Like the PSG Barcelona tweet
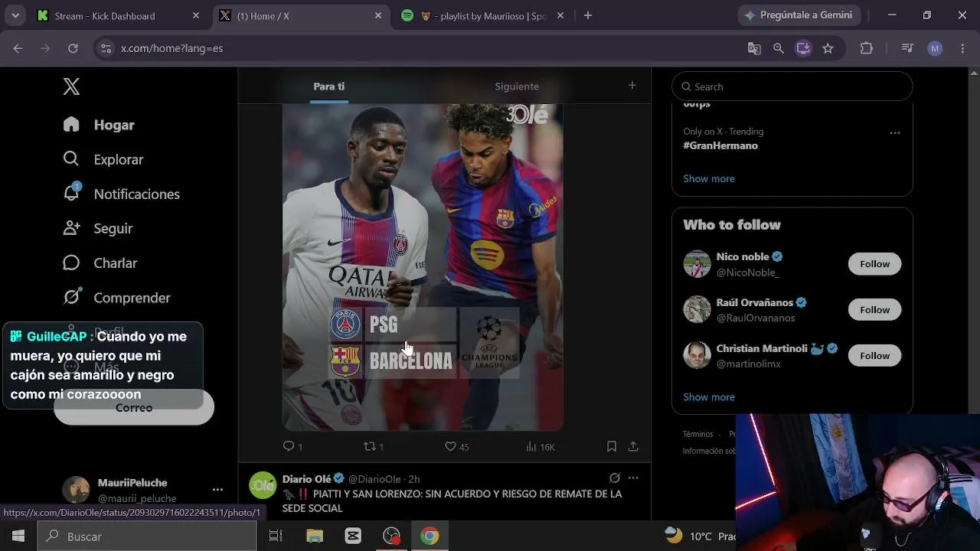 (x=457, y=446)
